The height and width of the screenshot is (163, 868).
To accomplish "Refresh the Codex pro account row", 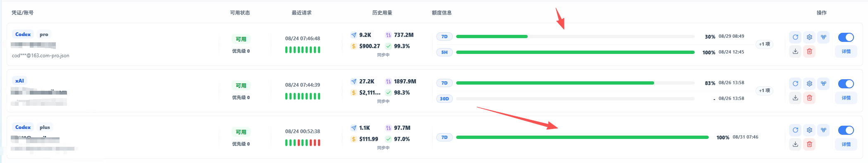I will click(x=795, y=37).
